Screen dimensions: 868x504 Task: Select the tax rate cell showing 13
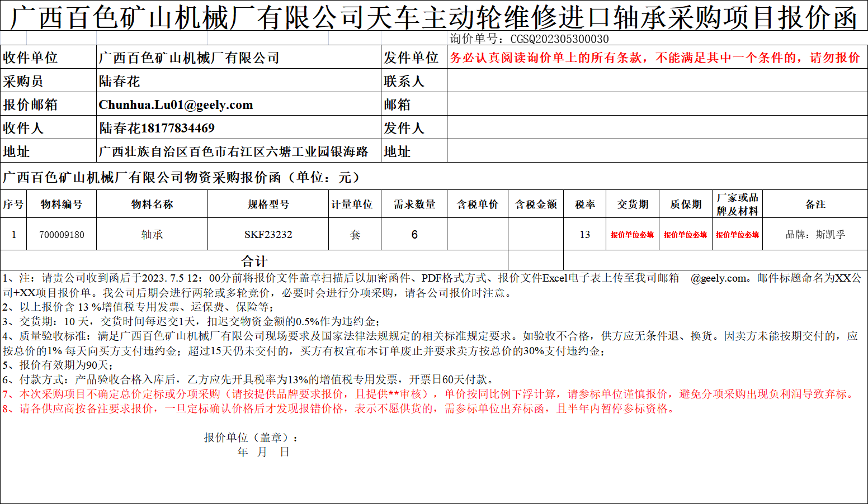click(x=585, y=234)
